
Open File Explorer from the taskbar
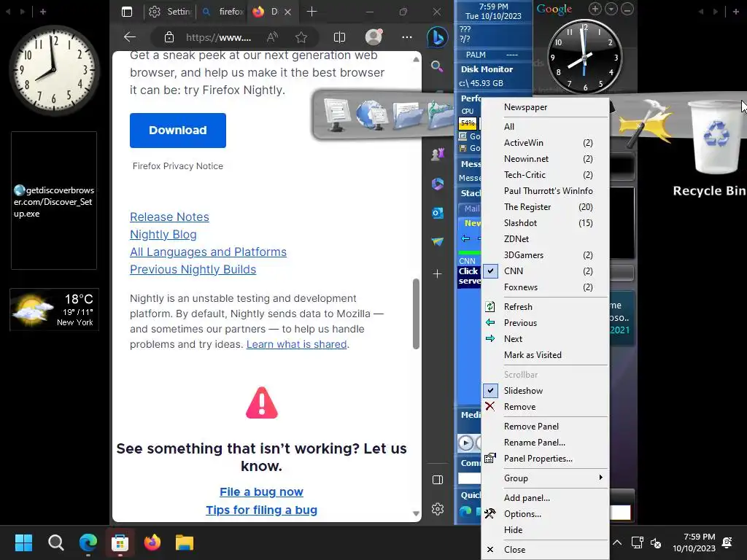click(x=185, y=542)
